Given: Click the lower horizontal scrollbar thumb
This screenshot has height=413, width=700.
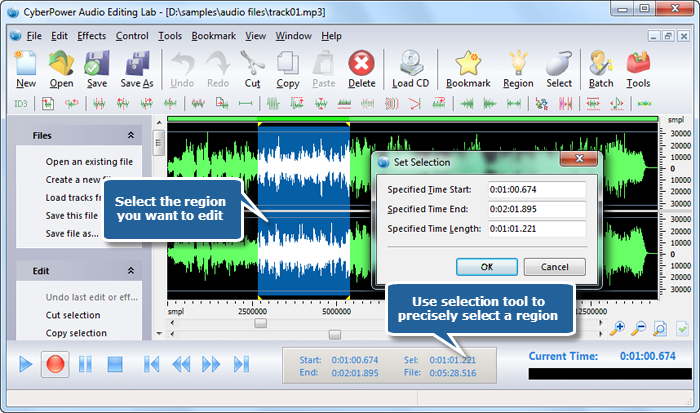Looking at the screenshot, I should pos(335,334).
